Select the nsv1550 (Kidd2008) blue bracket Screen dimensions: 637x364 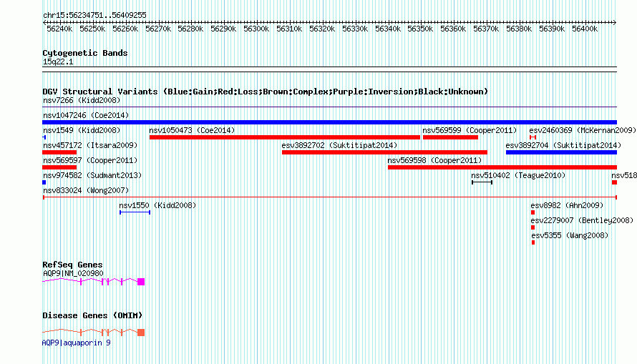coord(135,212)
